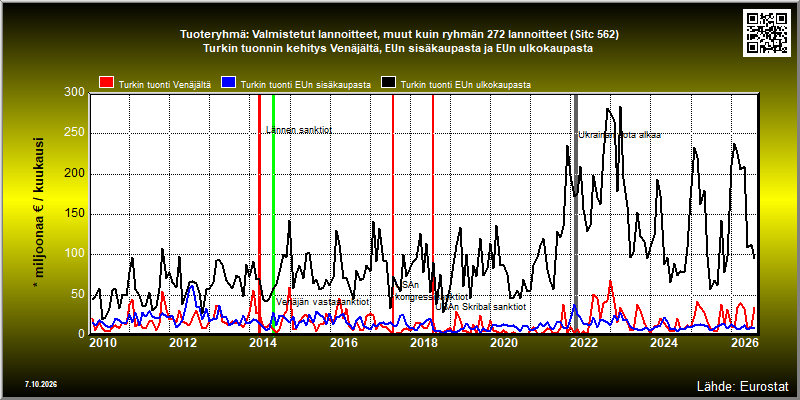Click the x-axis year 2022
This screenshot has height=400, width=800.
[584, 342]
